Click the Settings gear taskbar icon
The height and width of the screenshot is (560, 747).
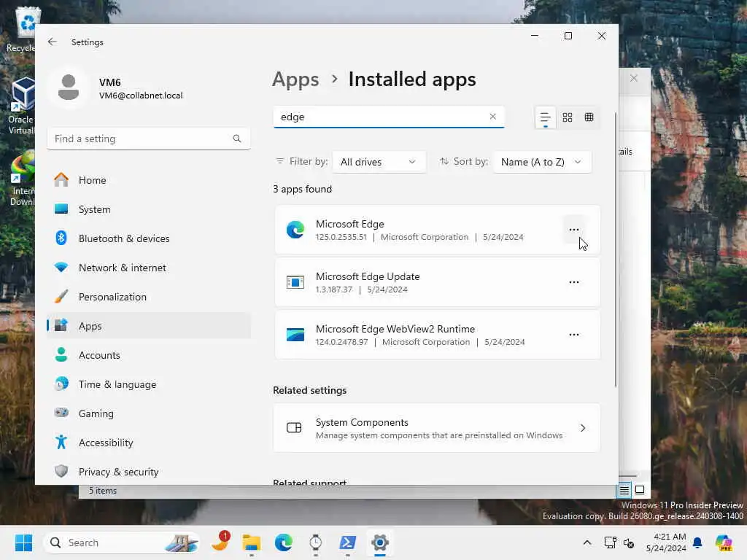[x=379, y=542]
